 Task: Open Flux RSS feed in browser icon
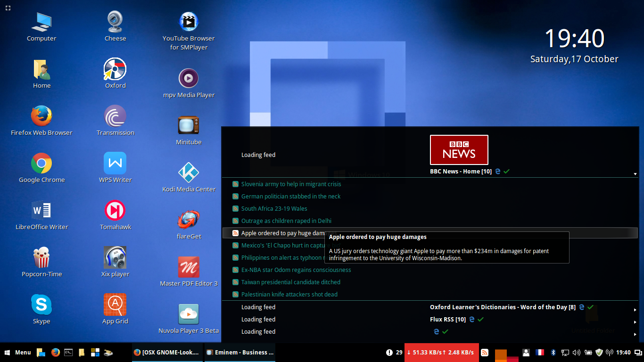(x=471, y=319)
